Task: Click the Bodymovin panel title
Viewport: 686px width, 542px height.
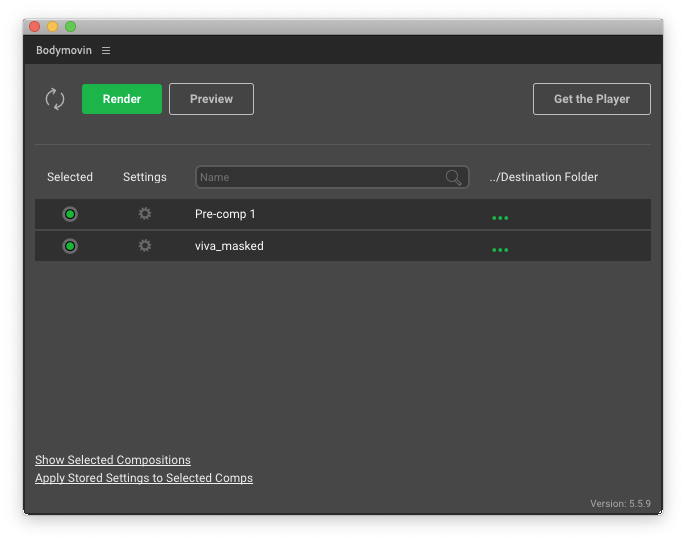Action: pyautogui.click(x=64, y=50)
